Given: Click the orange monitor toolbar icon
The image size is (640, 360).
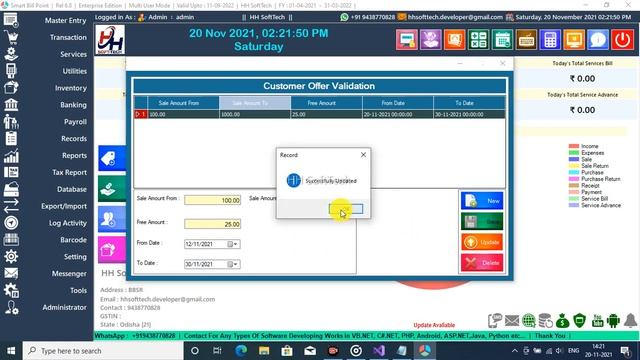Looking at the screenshot, I should tap(574, 40).
